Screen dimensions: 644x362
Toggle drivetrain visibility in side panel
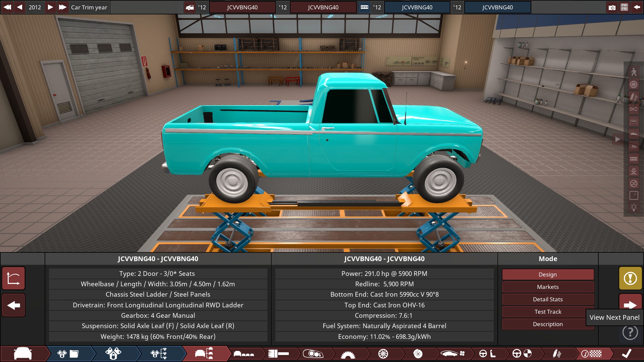(x=634, y=109)
